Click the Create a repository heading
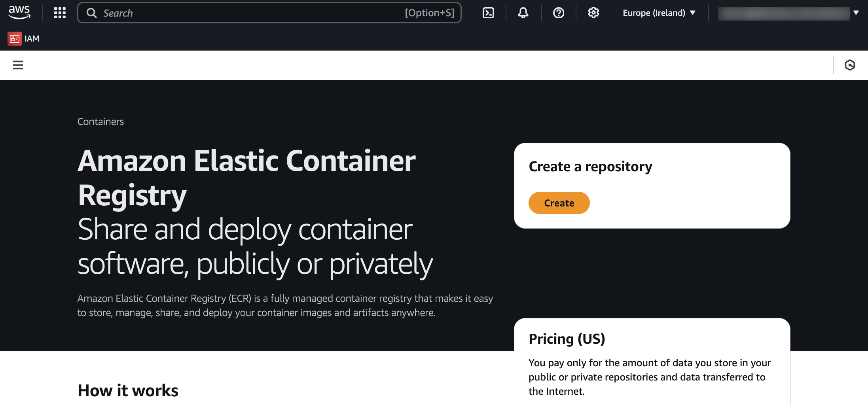The width and height of the screenshot is (868, 405). pos(590,167)
